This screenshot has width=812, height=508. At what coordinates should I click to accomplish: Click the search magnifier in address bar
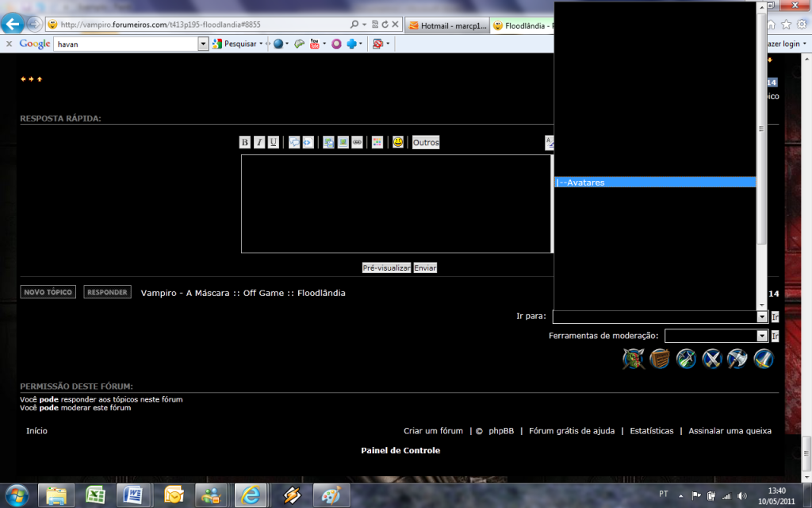pyautogui.click(x=354, y=25)
